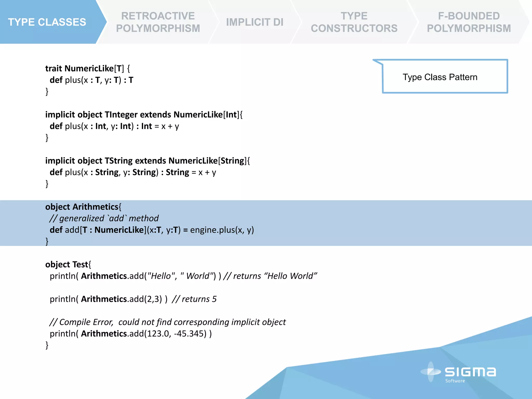Click the implicit object TString declaration
532x399 pixels.
coord(147,161)
